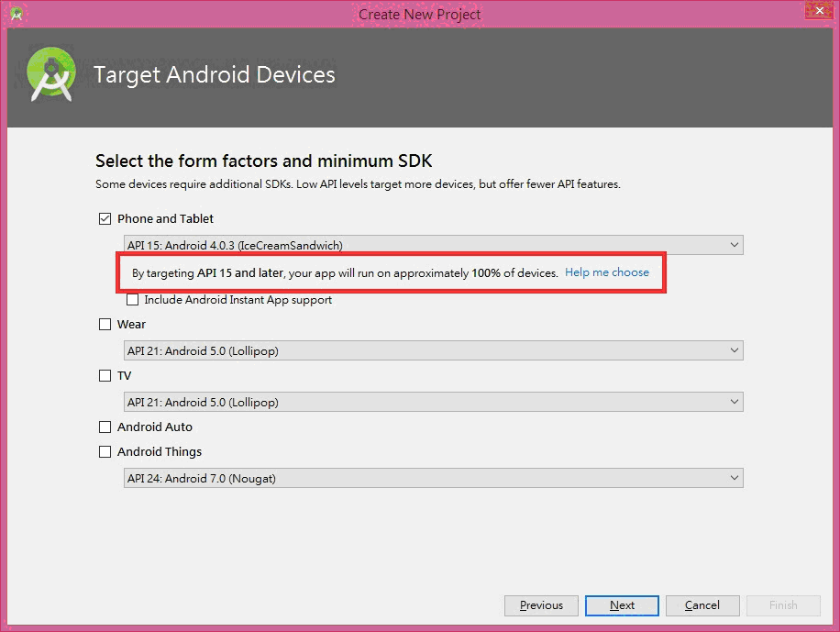Click the 'Android Auto' label text
The image size is (840, 632).
pos(155,427)
